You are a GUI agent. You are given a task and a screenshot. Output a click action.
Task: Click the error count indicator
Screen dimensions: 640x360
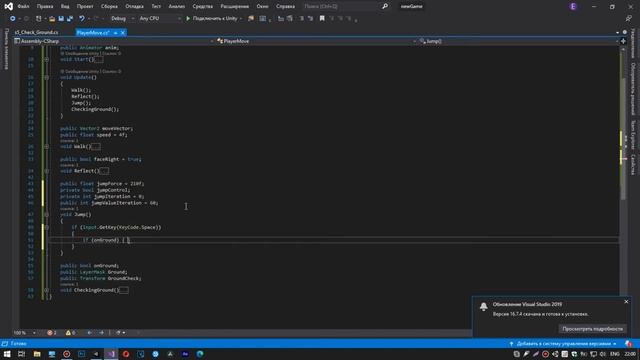click(x=52, y=333)
